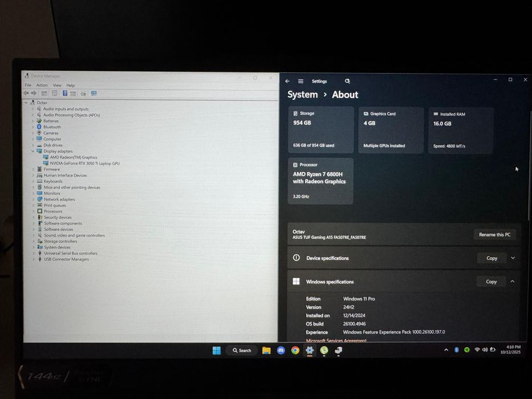Select the Batteries icon in device tree
The width and height of the screenshot is (532, 399).
pos(39,121)
